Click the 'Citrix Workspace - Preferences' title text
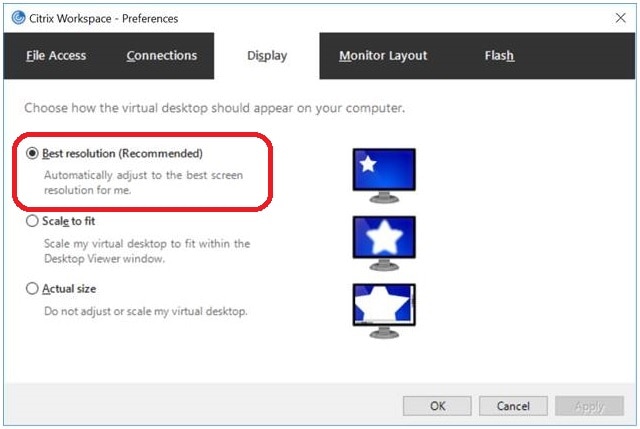The height and width of the screenshot is (429, 640). pos(103,19)
